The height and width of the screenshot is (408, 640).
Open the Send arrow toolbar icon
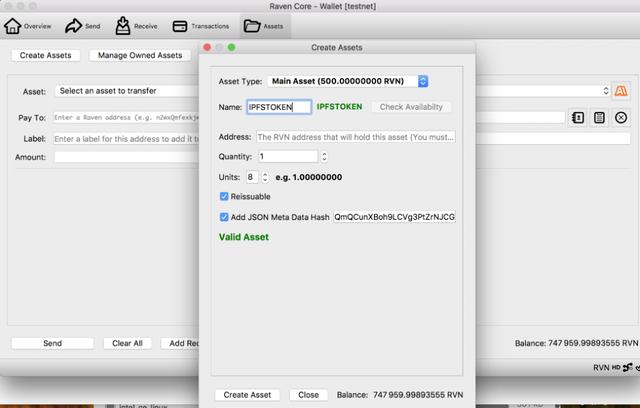pyautogui.click(x=73, y=26)
